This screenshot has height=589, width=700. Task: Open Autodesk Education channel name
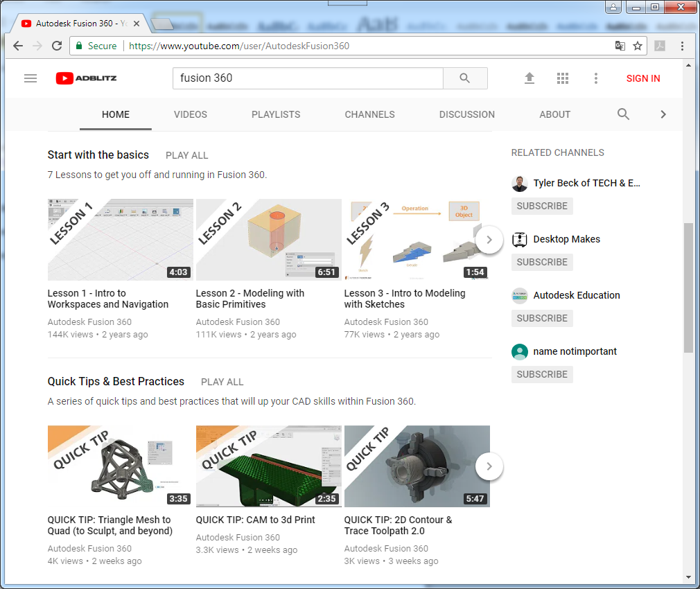click(x=577, y=295)
